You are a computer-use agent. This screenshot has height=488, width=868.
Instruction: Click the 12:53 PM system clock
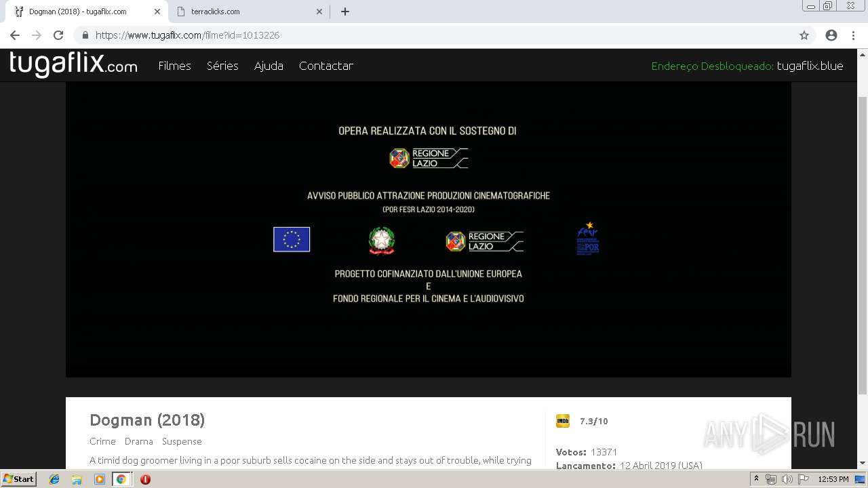click(833, 479)
